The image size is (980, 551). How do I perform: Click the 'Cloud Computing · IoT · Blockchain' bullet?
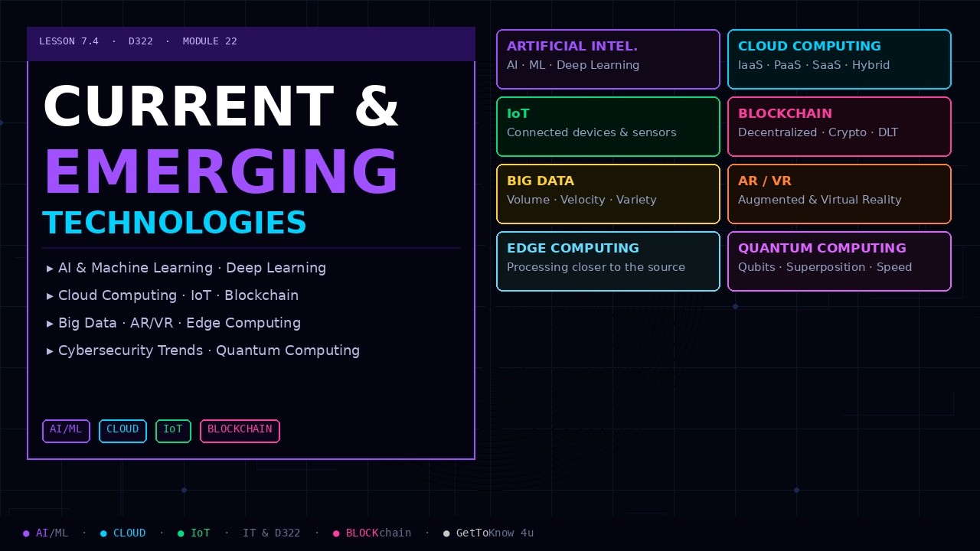click(172, 295)
